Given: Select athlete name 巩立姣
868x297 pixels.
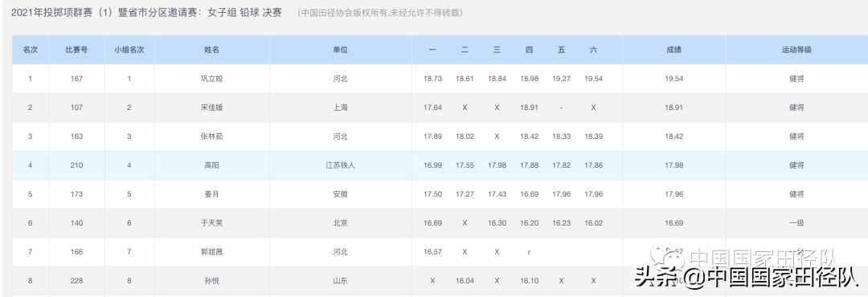Looking at the screenshot, I should 212,79.
